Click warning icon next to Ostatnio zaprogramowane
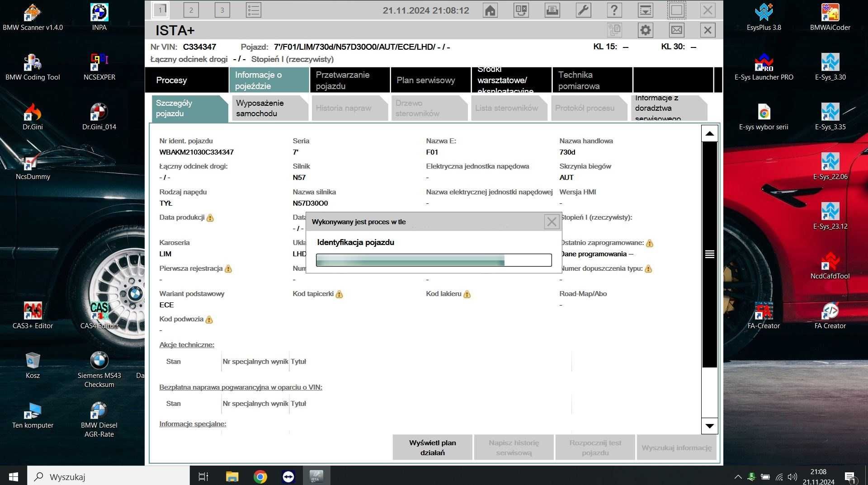The height and width of the screenshot is (485, 868). [650, 243]
